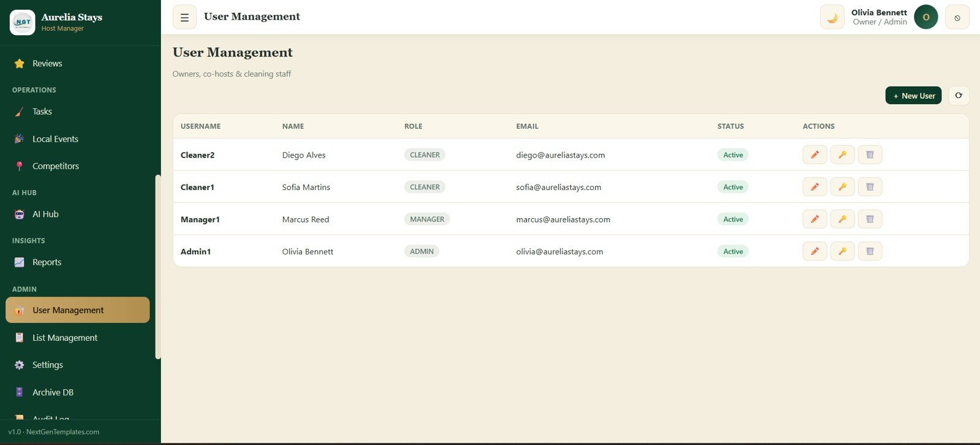Viewport: 980px width, 445px height.
Task: Click CLEANER badge in Diego Alves row
Action: 425,154
